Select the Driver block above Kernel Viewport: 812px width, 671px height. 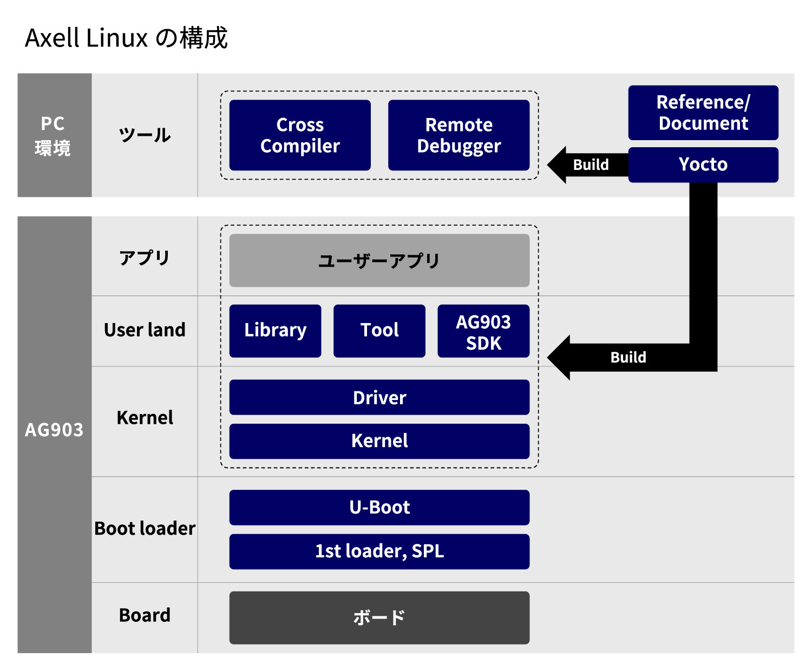(x=379, y=398)
